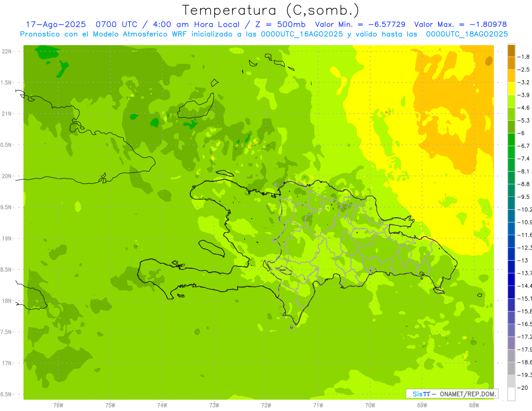Image resolution: width=532 pixels, height=411 pixels.
Task: Click the "75W" longitude axis label
Action: point(110,405)
